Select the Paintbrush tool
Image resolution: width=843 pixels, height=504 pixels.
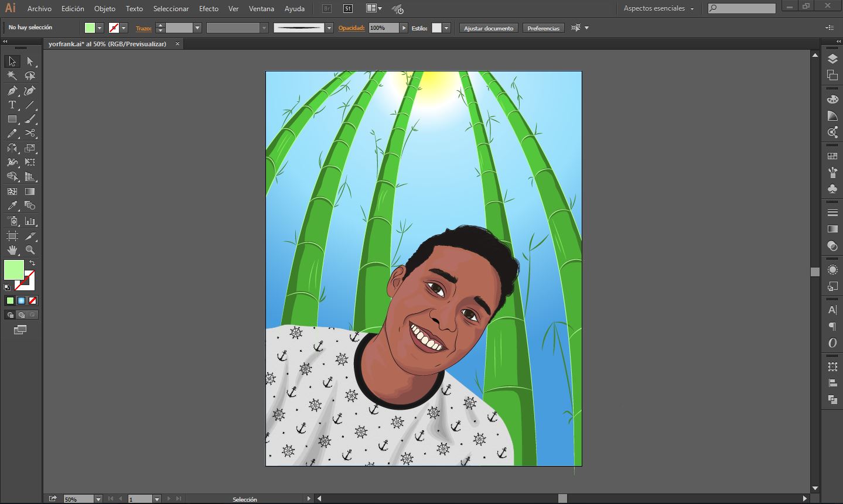30,119
